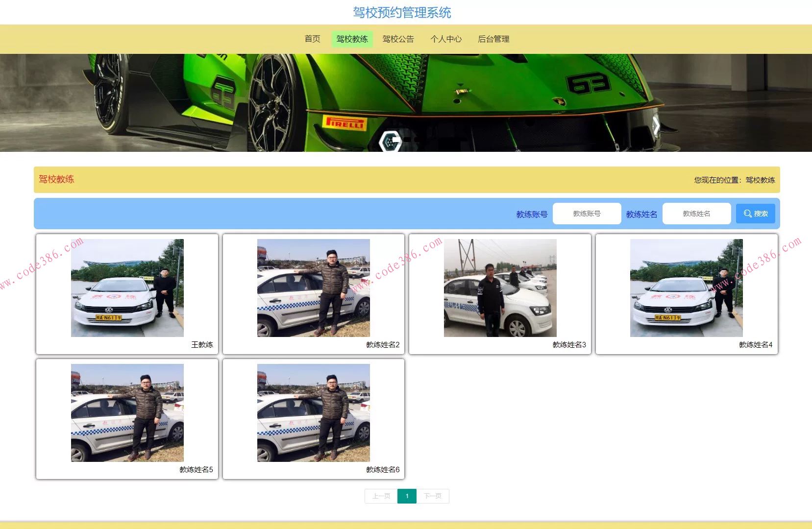Click the green sports car banner image
Screen dimensions: 812x529
(406, 103)
